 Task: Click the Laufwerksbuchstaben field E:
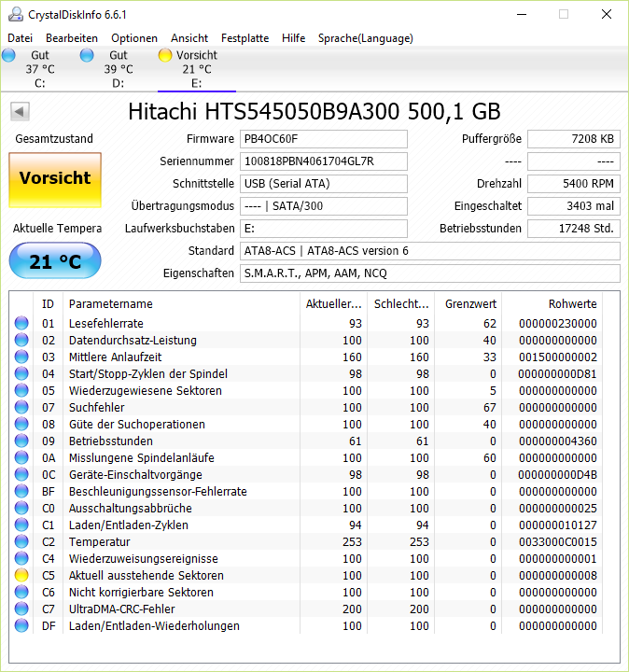click(324, 228)
